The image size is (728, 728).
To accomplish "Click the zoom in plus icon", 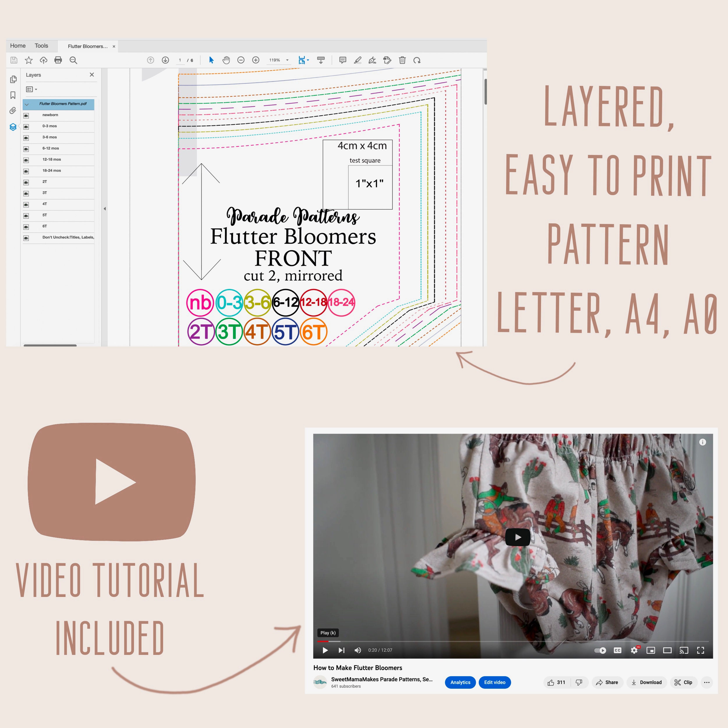I will pyautogui.click(x=255, y=60).
